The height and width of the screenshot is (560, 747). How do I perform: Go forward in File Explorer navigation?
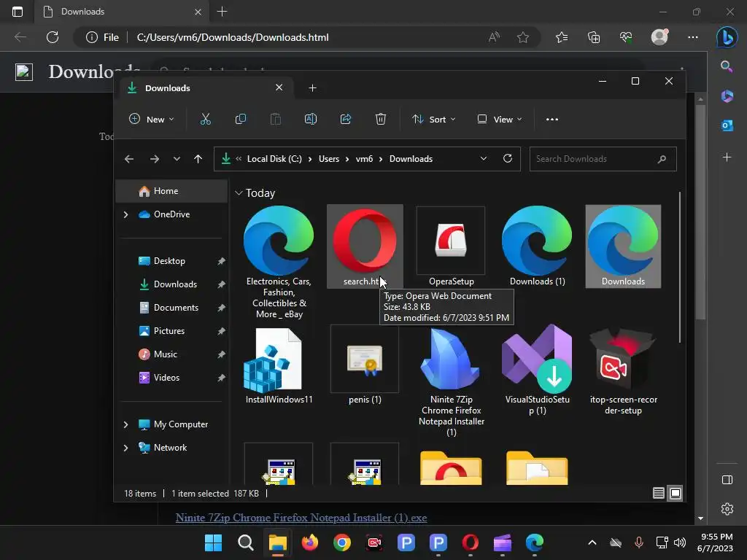pyautogui.click(x=155, y=159)
